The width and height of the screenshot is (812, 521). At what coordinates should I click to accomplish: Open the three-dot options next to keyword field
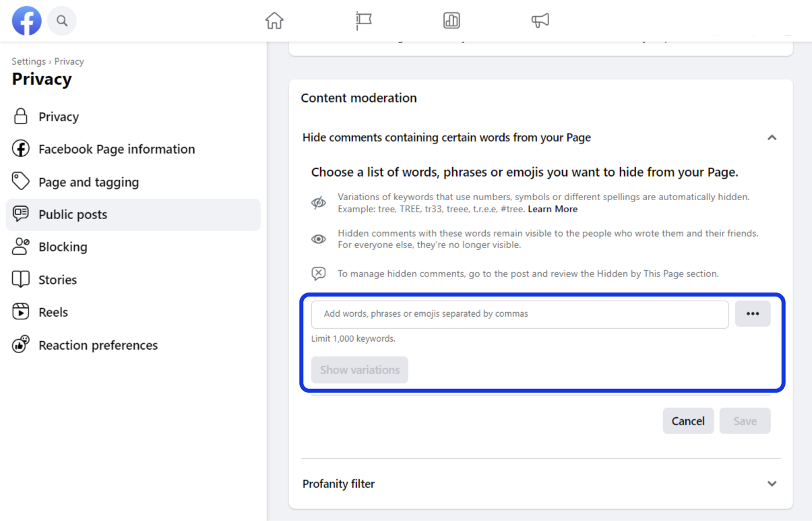(753, 313)
